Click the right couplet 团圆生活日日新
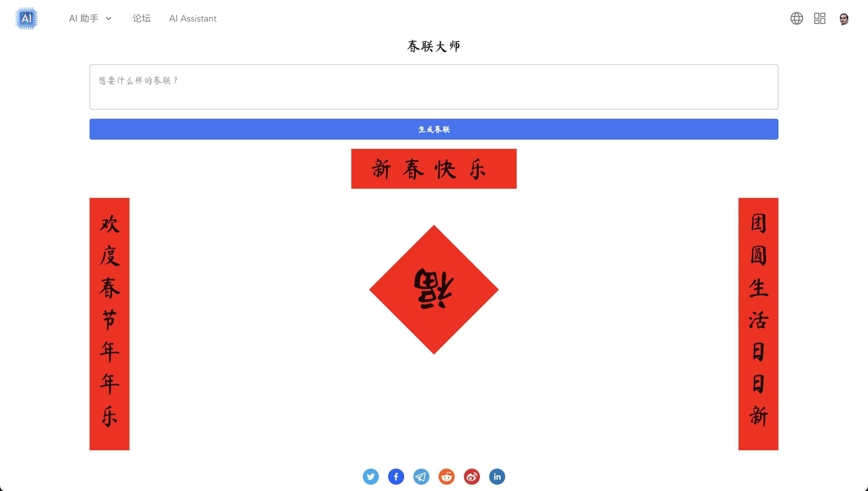The width and height of the screenshot is (868, 491). (x=758, y=324)
